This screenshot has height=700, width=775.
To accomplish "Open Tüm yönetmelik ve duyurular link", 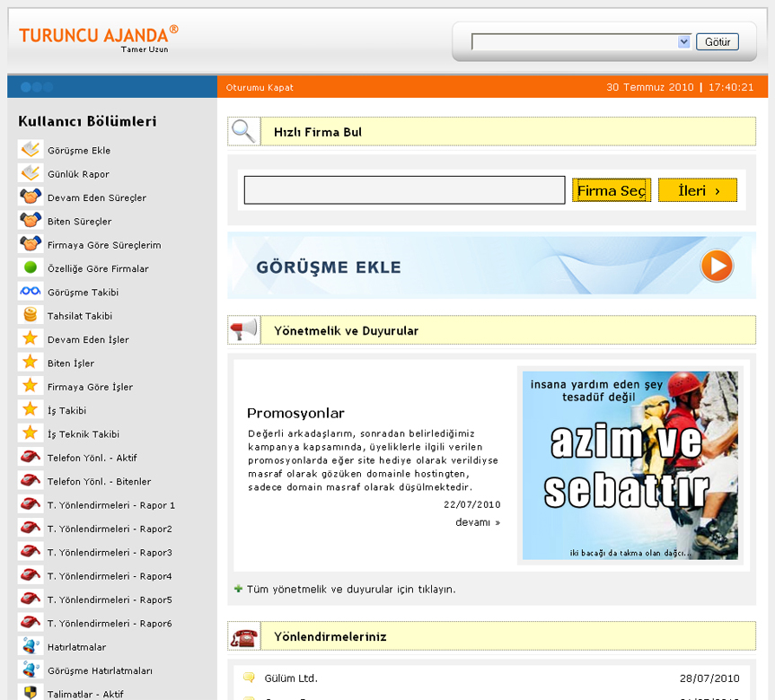I will click(x=351, y=590).
